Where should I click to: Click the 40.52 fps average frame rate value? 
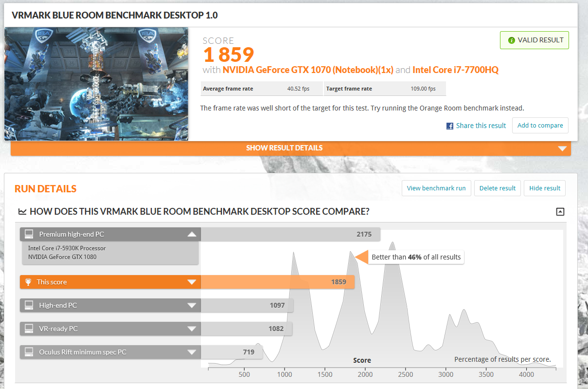(298, 89)
